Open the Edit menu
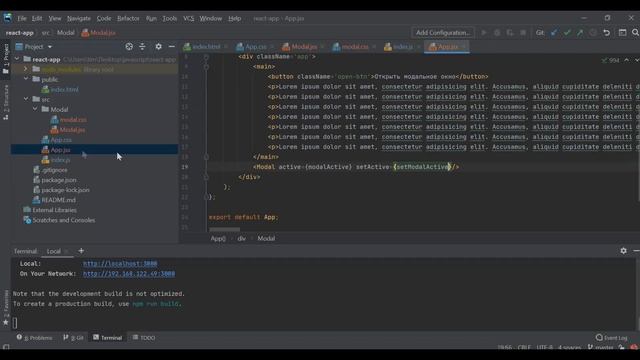 point(37,18)
